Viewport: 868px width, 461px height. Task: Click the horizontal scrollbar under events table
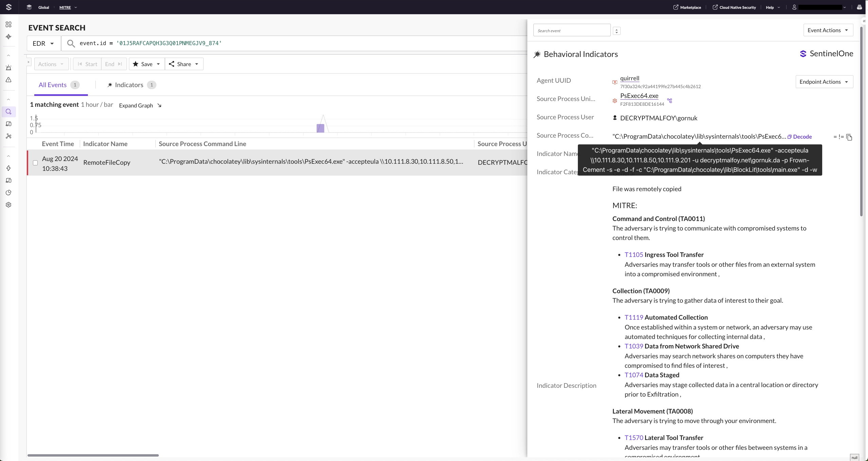pos(93,455)
